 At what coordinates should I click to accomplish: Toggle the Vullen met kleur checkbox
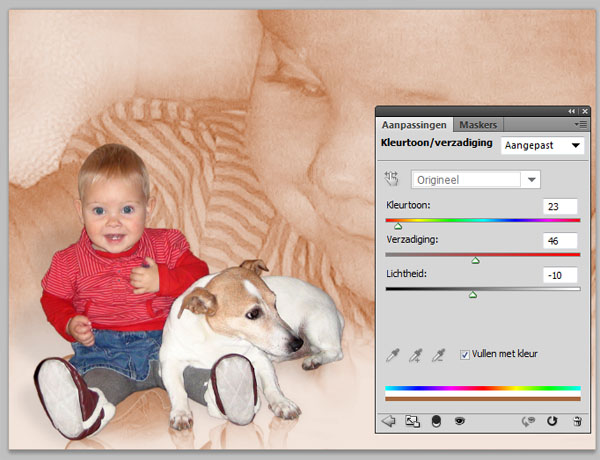coord(465,355)
